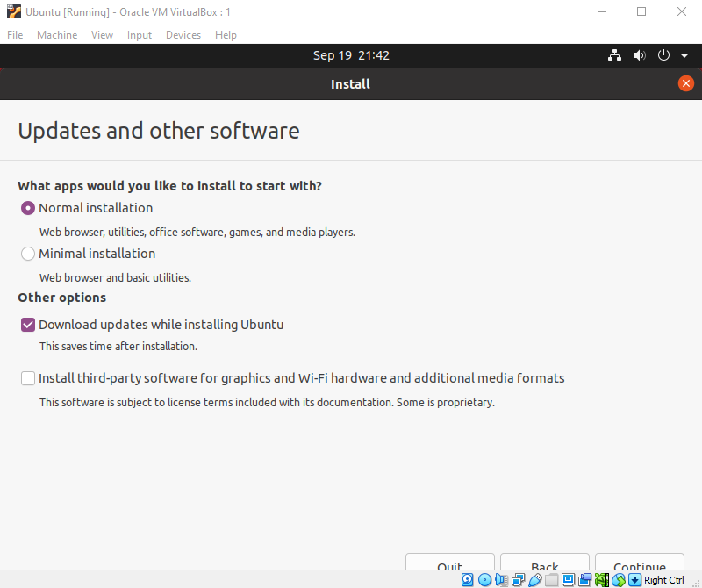
Task: Click the hard disk activity icon in status bar
Action: [466, 580]
